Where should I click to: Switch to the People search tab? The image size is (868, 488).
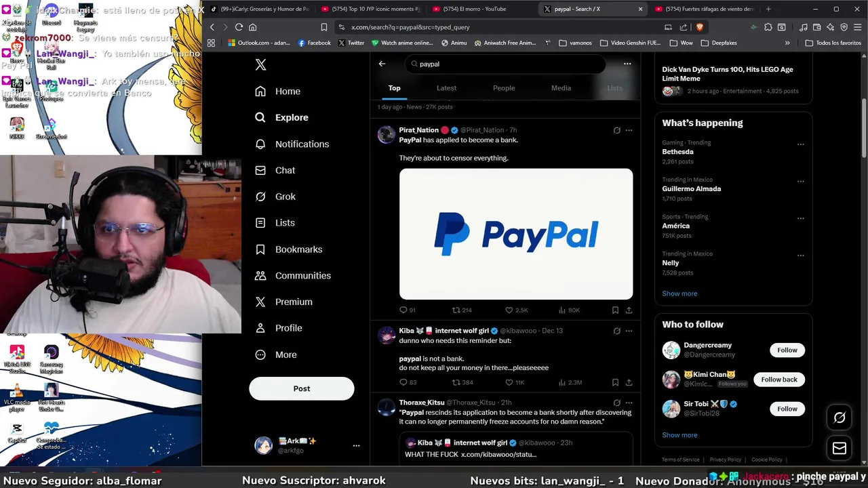coord(504,88)
